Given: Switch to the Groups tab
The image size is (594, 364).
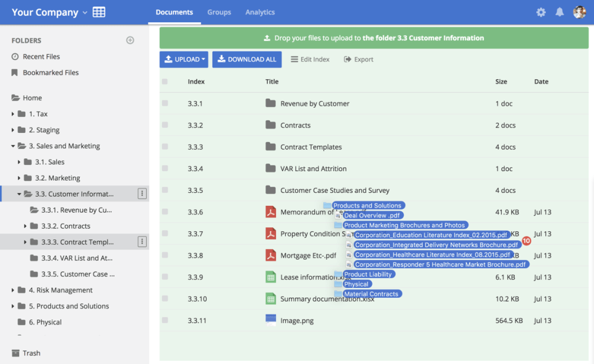Looking at the screenshot, I should tap(219, 12).
